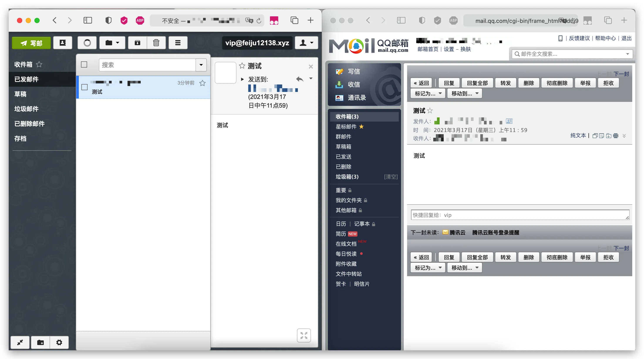644x359 pixels.
Task: Click the archive box icon in toolbar
Action: [138, 43]
